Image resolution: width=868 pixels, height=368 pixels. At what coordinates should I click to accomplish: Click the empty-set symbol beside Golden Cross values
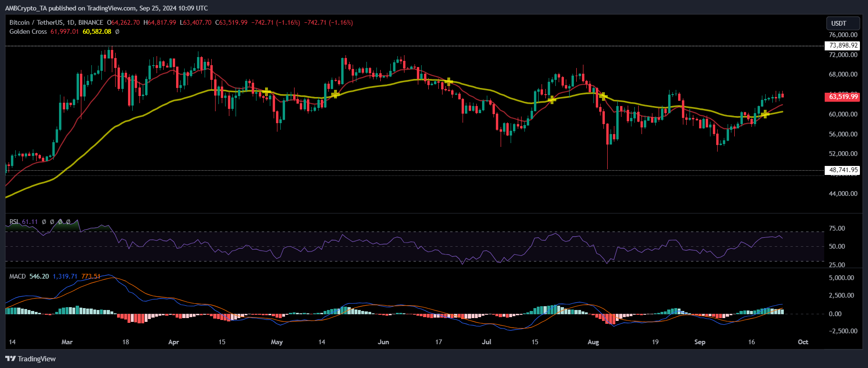click(117, 31)
